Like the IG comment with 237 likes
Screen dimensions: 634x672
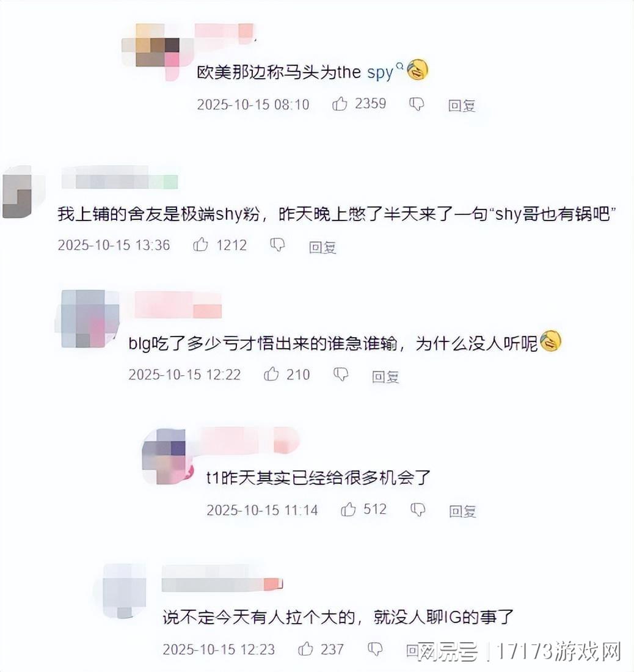tap(305, 649)
